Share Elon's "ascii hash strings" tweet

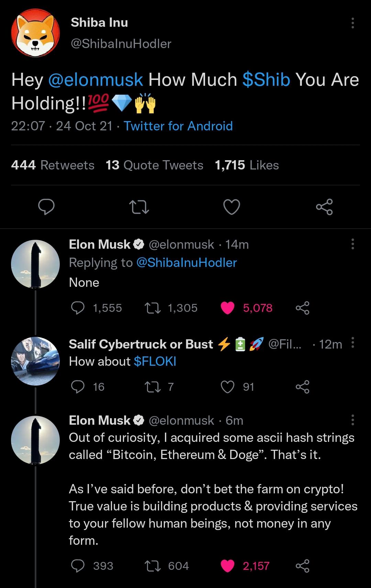click(x=302, y=566)
